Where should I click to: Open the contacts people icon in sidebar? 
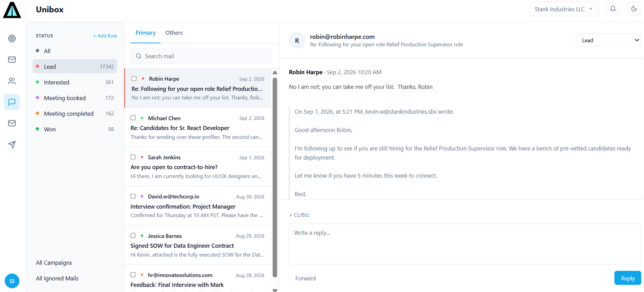point(12,81)
